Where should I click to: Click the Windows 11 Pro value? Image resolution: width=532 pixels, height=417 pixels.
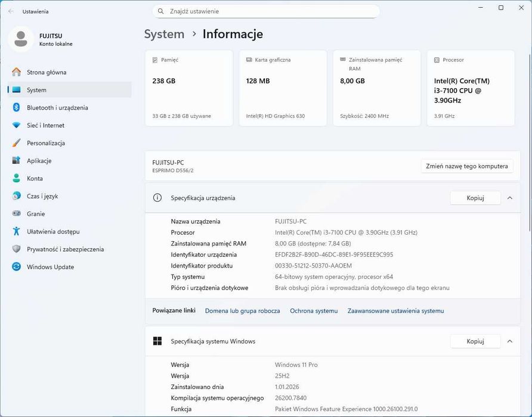pos(296,365)
